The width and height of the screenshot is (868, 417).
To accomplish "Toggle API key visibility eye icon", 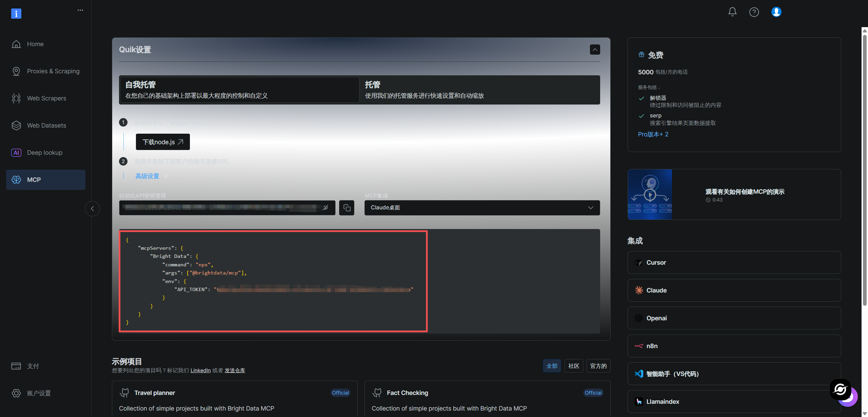I will tap(325, 208).
